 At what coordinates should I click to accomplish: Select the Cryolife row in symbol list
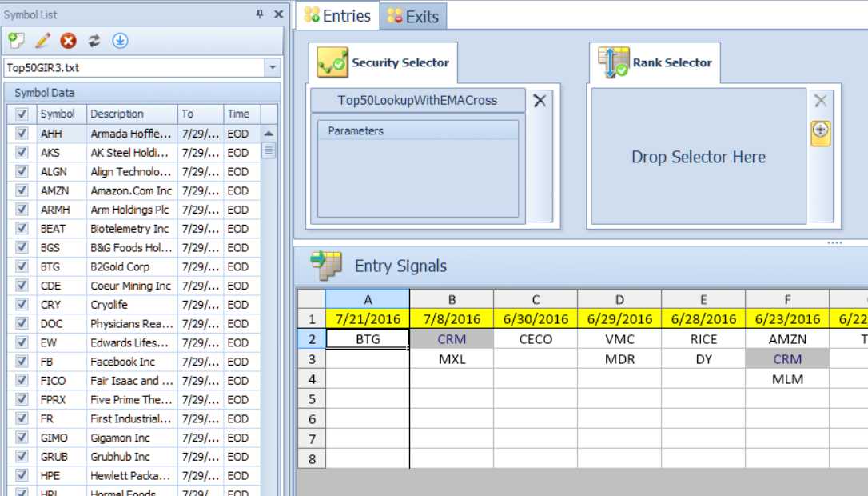[x=133, y=304]
